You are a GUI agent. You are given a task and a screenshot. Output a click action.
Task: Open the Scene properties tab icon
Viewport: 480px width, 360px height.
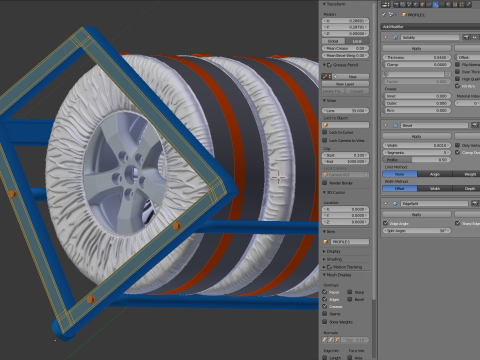point(409,5)
